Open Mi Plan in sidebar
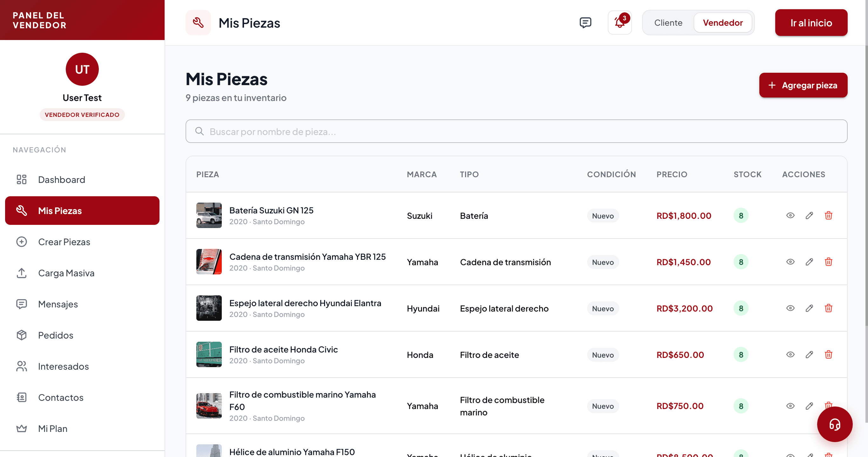Viewport: 868px width, 457px height. (82, 428)
